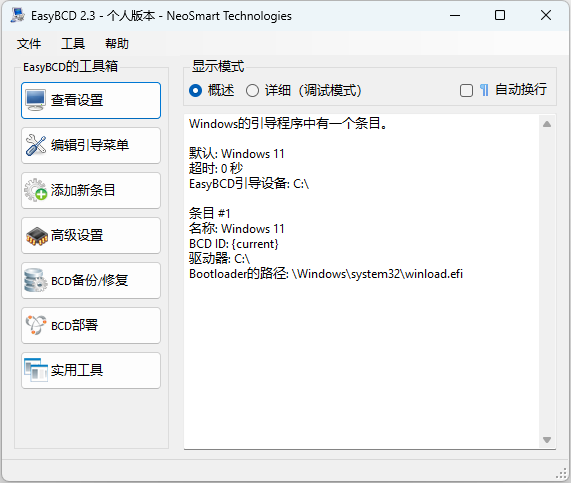Click the blue pilcrow word-wrap icon
The image size is (571, 483).
click(484, 90)
